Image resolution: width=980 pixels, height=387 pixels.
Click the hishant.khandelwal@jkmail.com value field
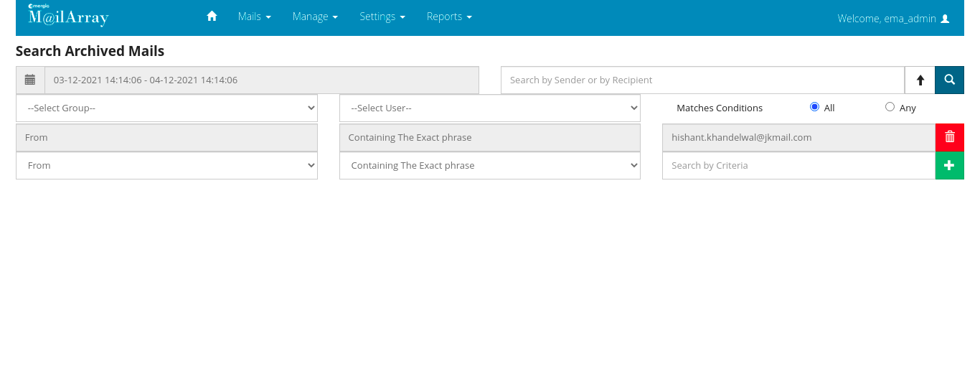[x=798, y=137]
